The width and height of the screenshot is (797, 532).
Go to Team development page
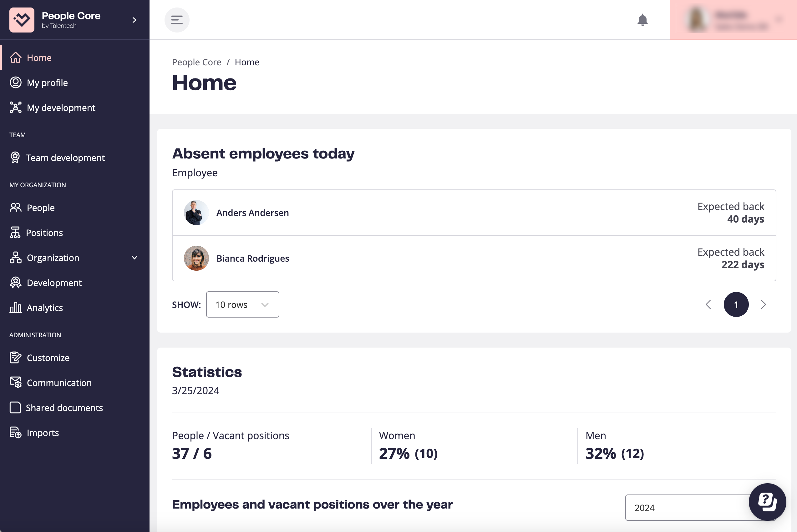(x=65, y=158)
